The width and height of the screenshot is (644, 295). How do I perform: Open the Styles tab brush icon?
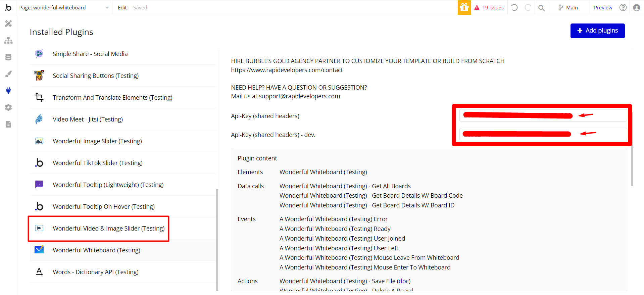8,74
